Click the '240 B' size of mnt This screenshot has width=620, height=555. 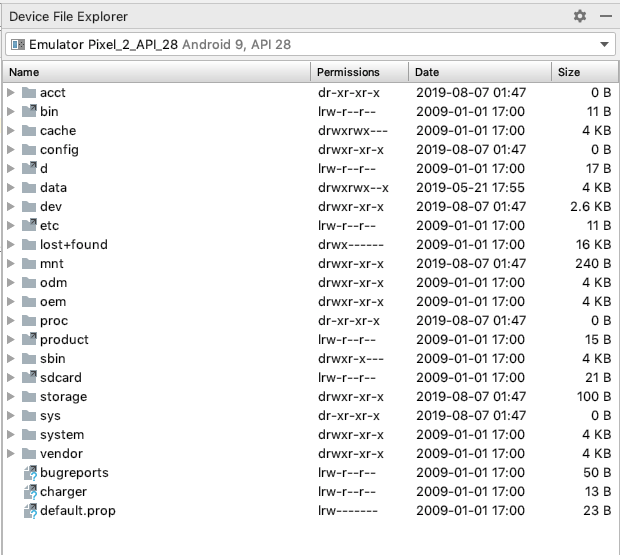[x=593, y=263]
